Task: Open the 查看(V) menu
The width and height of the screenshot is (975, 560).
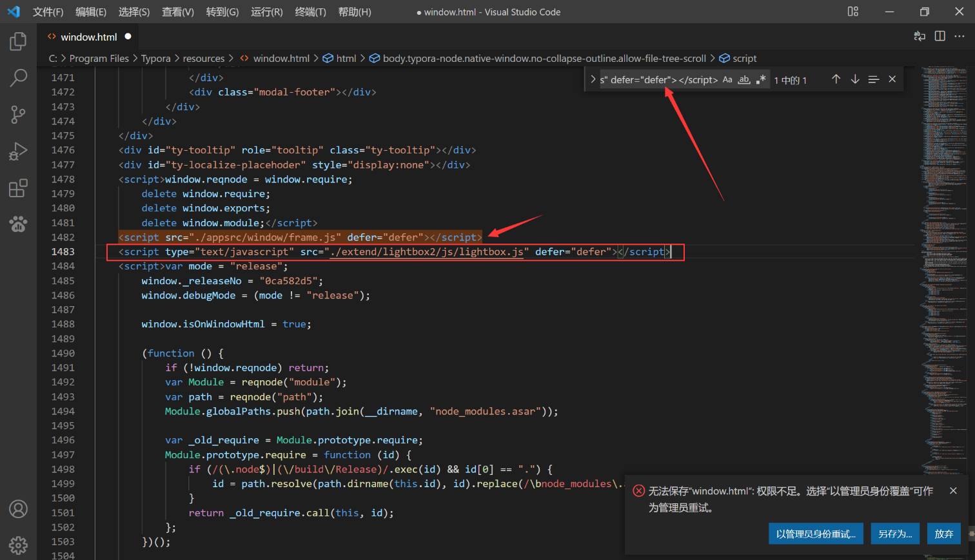Action: click(178, 12)
